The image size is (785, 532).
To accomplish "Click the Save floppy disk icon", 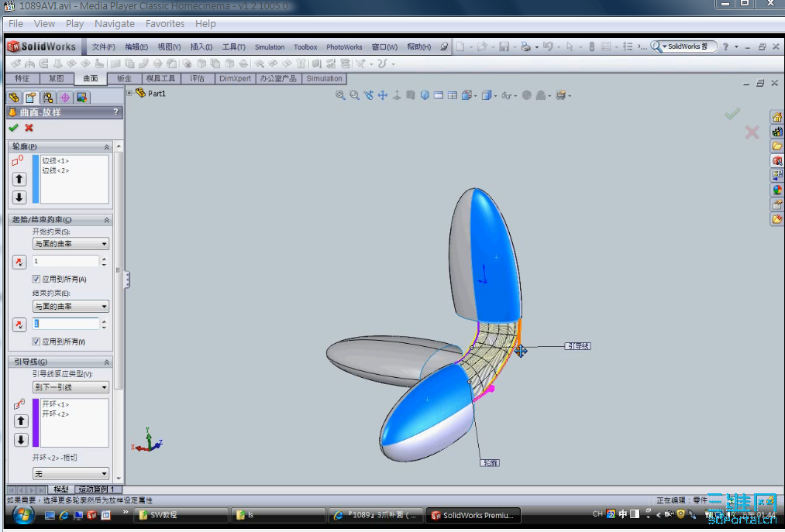I will 504,46.
